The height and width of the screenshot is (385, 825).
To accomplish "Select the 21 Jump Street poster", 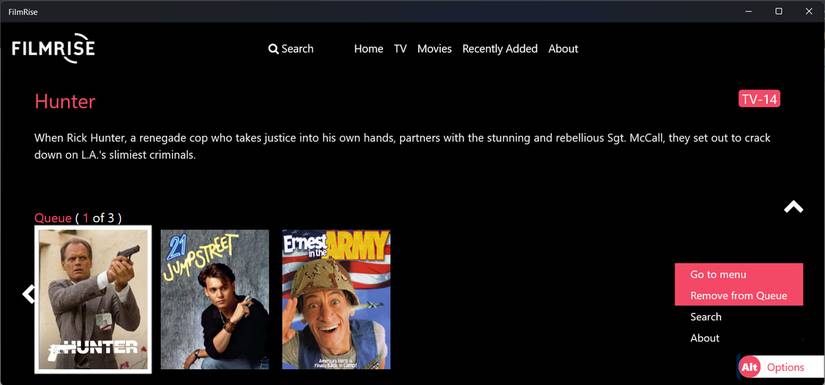I will click(x=215, y=299).
